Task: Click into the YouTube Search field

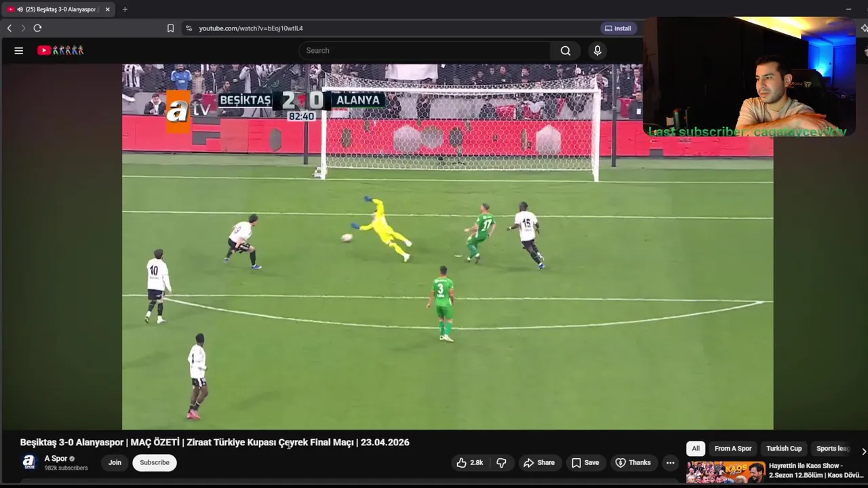Action: (x=425, y=51)
